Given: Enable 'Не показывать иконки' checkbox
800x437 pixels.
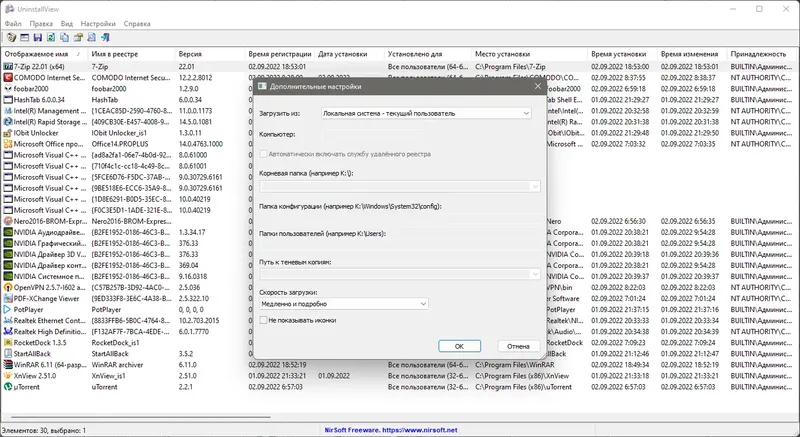Looking at the screenshot, I should (x=263, y=320).
